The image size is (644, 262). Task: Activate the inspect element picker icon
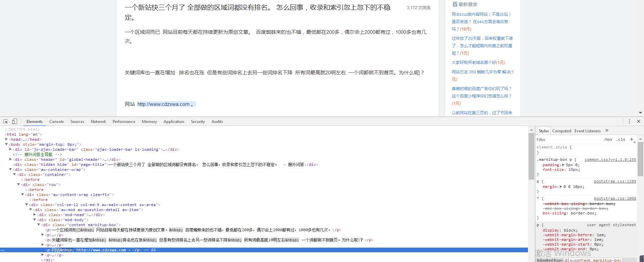pyautogui.click(x=5, y=122)
